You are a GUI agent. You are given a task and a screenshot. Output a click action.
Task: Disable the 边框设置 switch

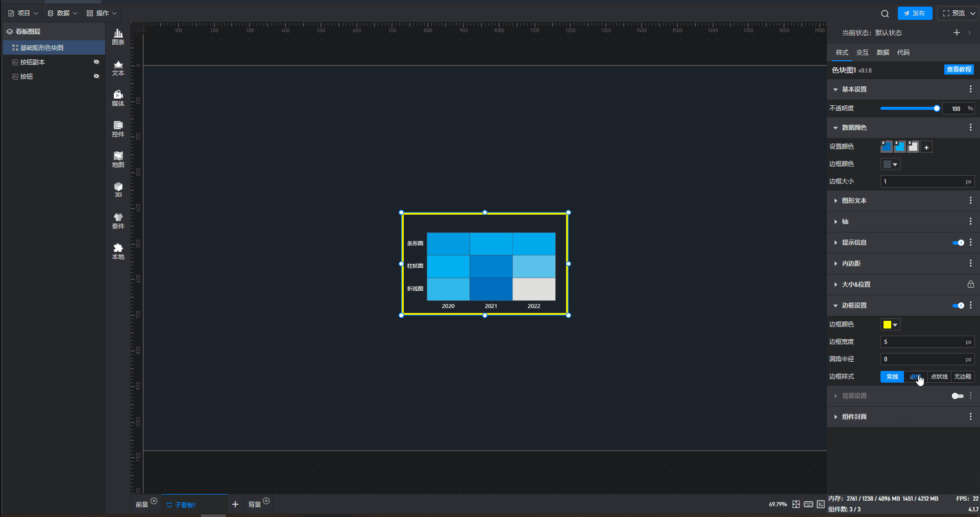[958, 306]
